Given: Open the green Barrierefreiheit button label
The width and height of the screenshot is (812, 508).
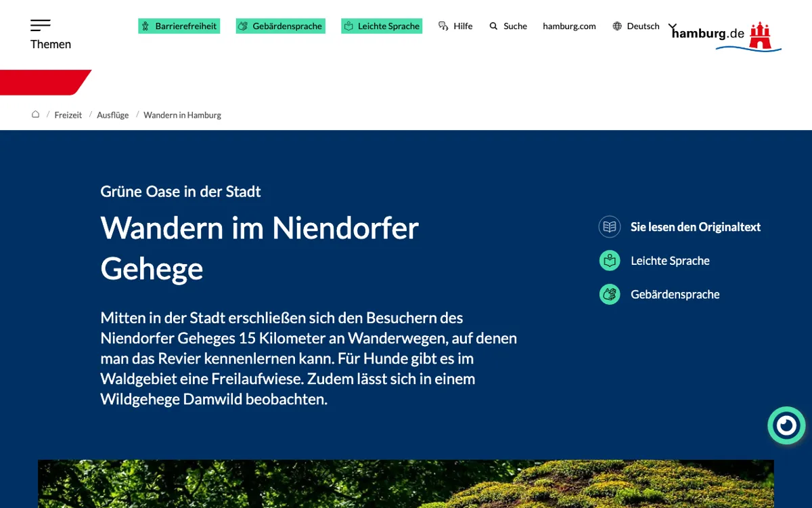Looking at the screenshot, I should 186,26.
